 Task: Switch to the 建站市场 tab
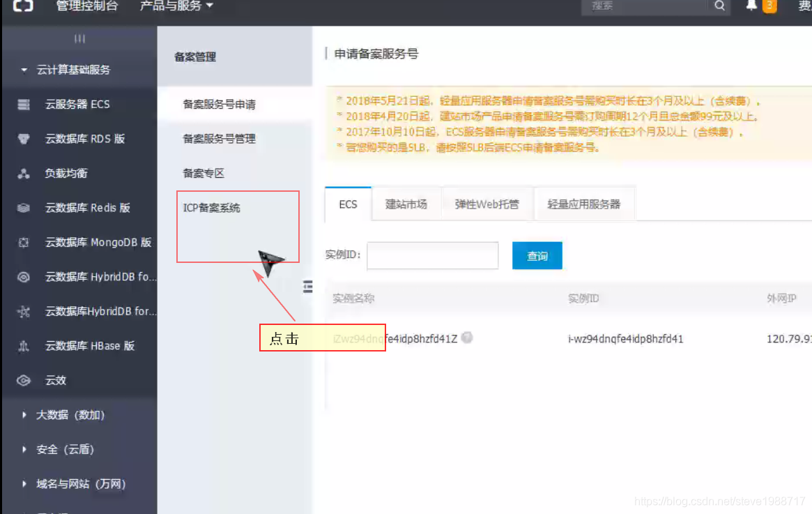[x=406, y=204]
